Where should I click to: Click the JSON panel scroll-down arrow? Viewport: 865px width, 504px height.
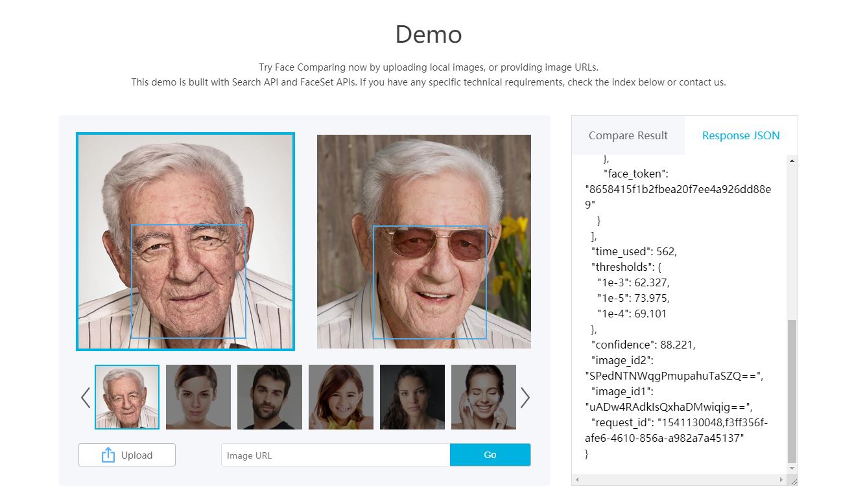click(x=792, y=468)
